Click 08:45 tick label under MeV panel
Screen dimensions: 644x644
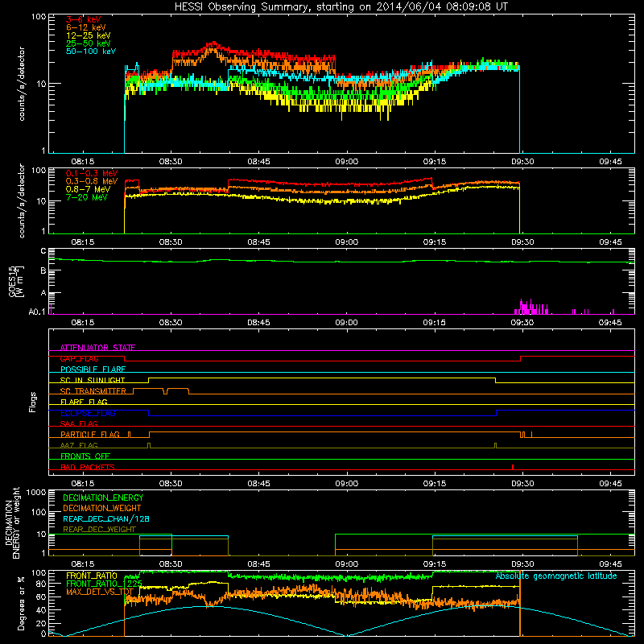(x=258, y=242)
